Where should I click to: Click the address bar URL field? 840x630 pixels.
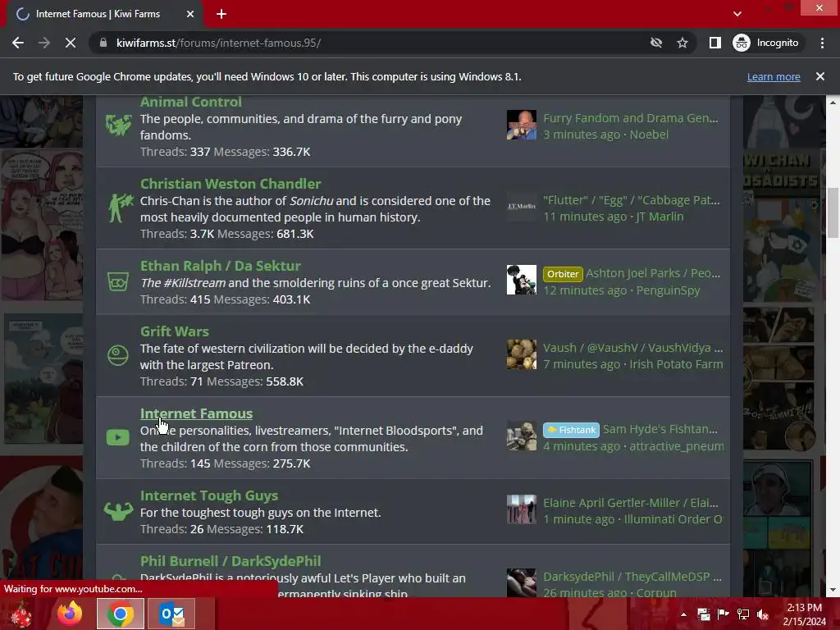pyautogui.click(x=375, y=43)
